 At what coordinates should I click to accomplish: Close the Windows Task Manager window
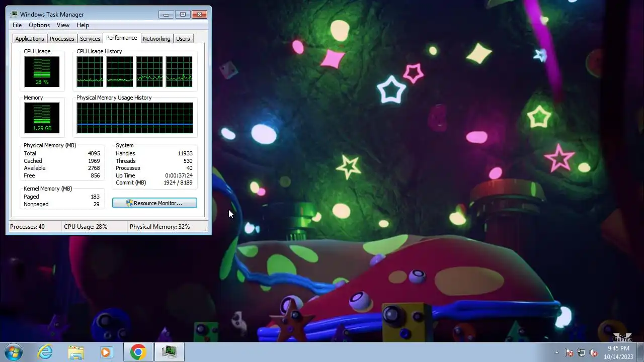[x=199, y=14]
